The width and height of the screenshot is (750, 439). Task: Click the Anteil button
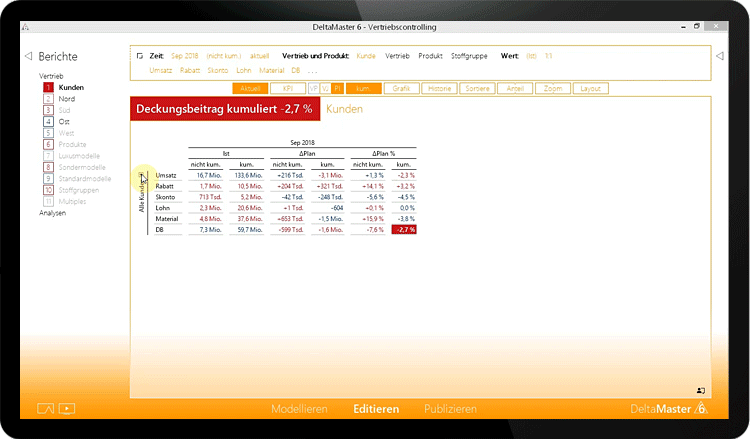point(515,88)
